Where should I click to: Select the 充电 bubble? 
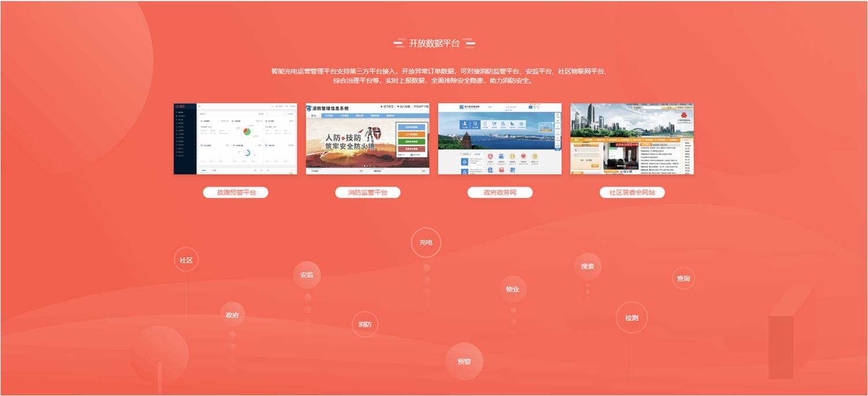click(x=426, y=242)
